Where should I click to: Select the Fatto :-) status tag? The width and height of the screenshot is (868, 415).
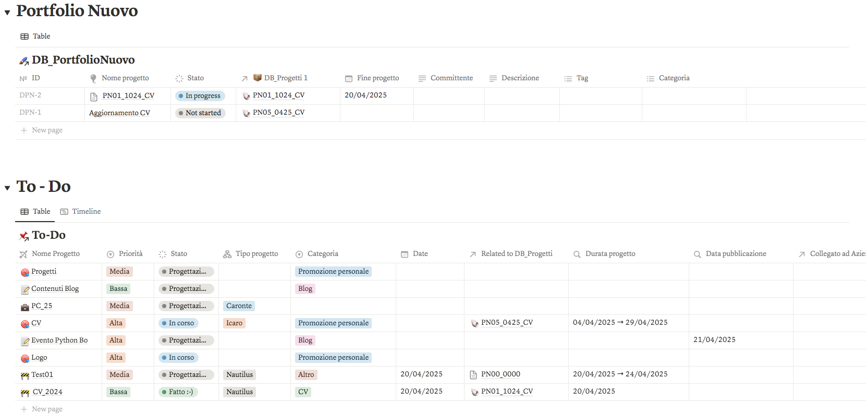[x=178, y=392]
